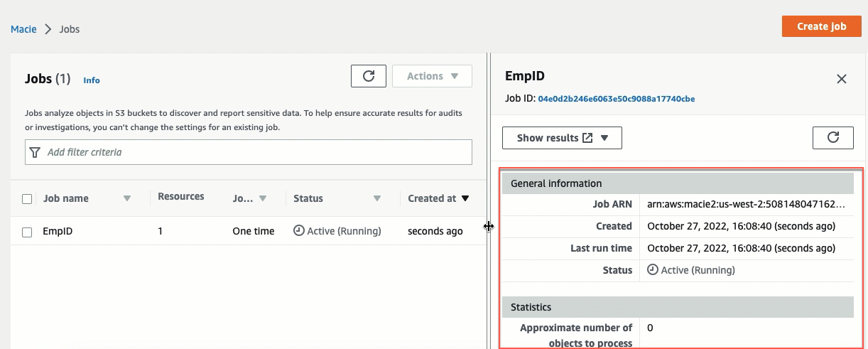Focus the Add filter criteria field
The width and height of the screenshot is (868, 349).
(x=249, y=152)
